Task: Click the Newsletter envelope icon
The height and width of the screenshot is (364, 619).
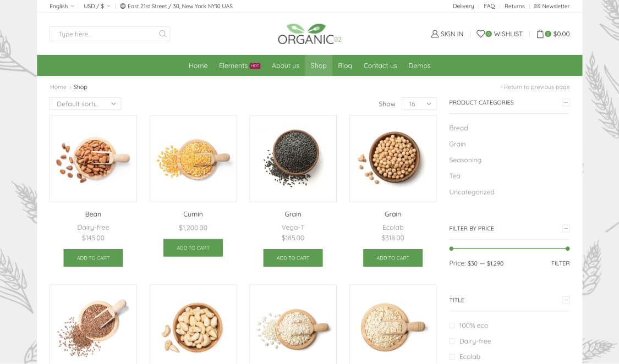Action: point(537,6)
